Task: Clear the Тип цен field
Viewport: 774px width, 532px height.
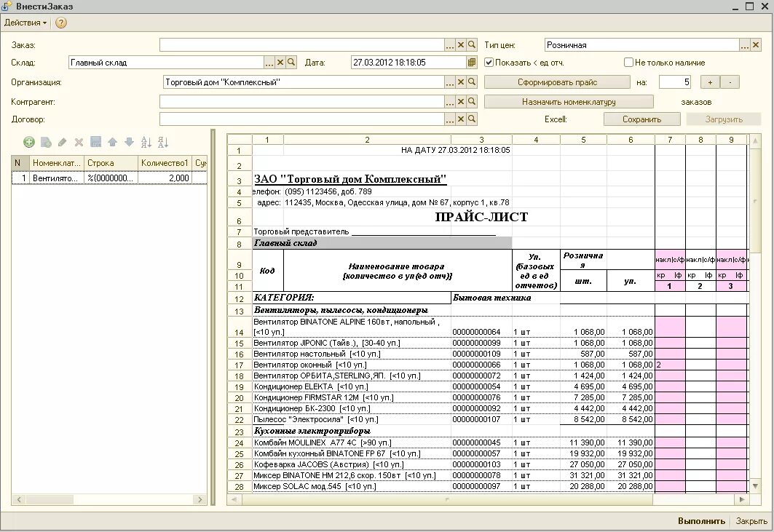Action: coord(756,45)
